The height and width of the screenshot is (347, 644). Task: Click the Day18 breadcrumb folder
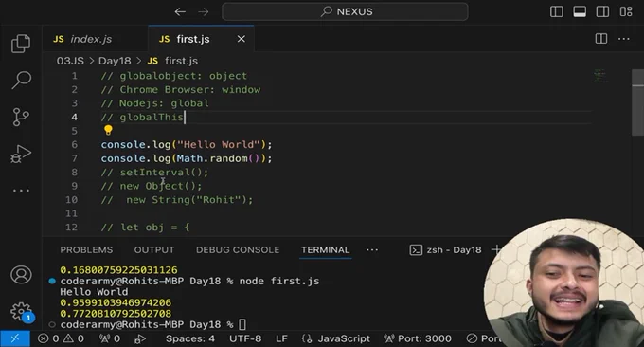115,61
